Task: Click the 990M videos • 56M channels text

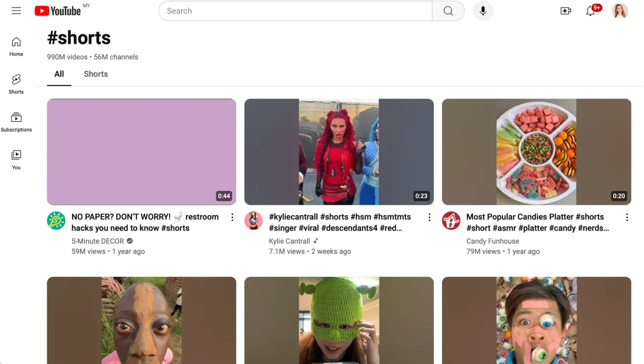Action: 93,57
